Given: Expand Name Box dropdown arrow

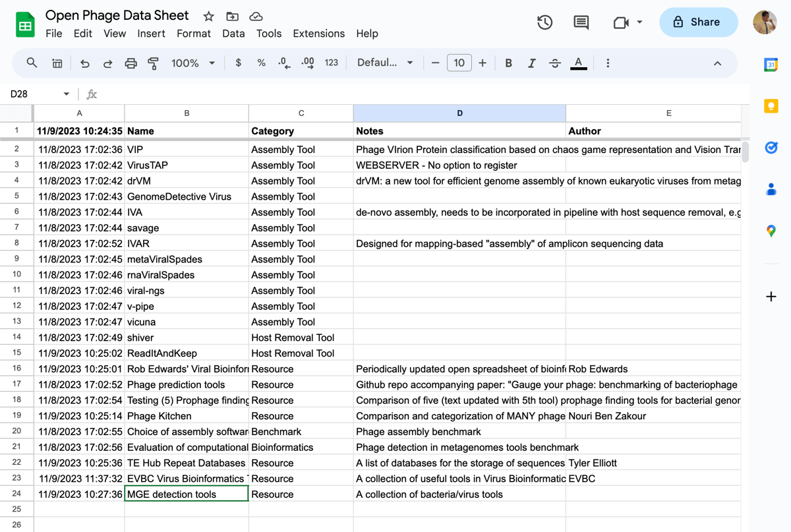Looking at the screenshot, I should coord(66,94).
